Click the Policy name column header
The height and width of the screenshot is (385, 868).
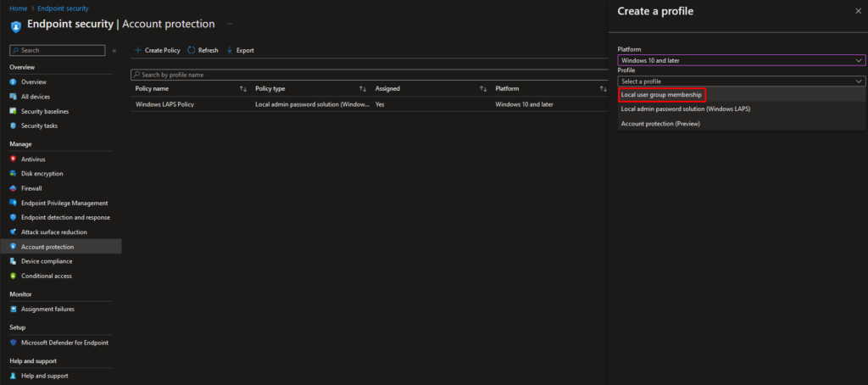(152, 89)
